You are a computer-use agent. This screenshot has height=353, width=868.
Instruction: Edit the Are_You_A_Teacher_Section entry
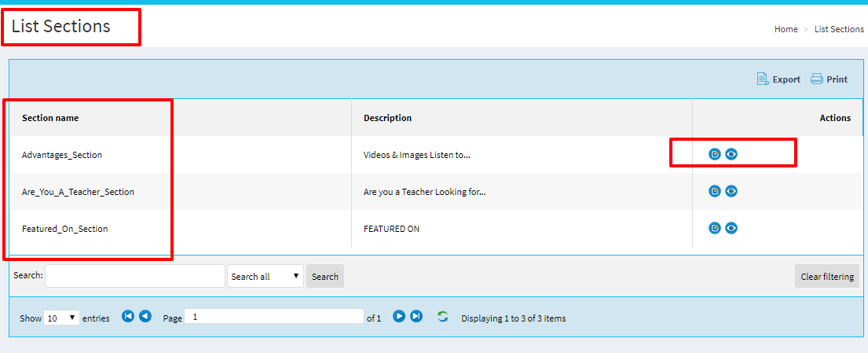(715, 191)
